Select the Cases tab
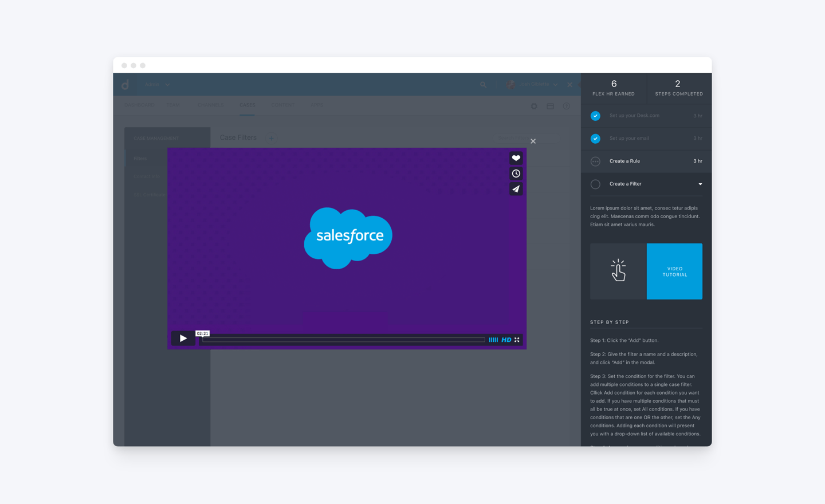Viewport: 825px width, 504px height. point(247,105)
